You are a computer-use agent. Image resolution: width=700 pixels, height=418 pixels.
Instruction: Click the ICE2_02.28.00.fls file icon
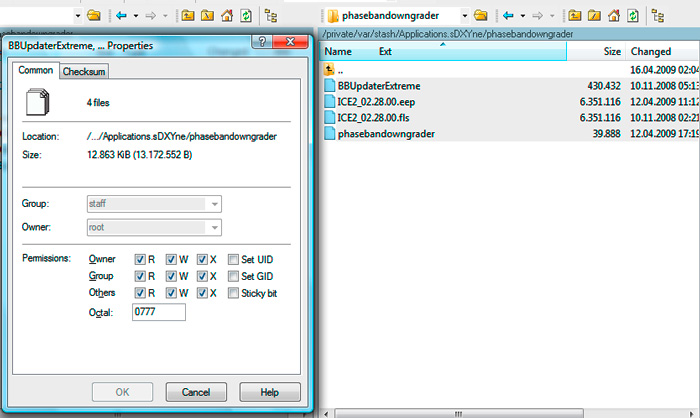click(329, 117)
